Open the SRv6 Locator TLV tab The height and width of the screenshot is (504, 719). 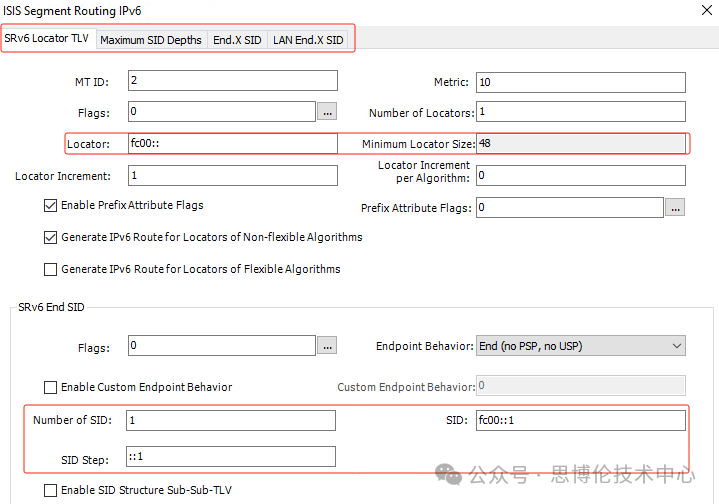(48, 39)
